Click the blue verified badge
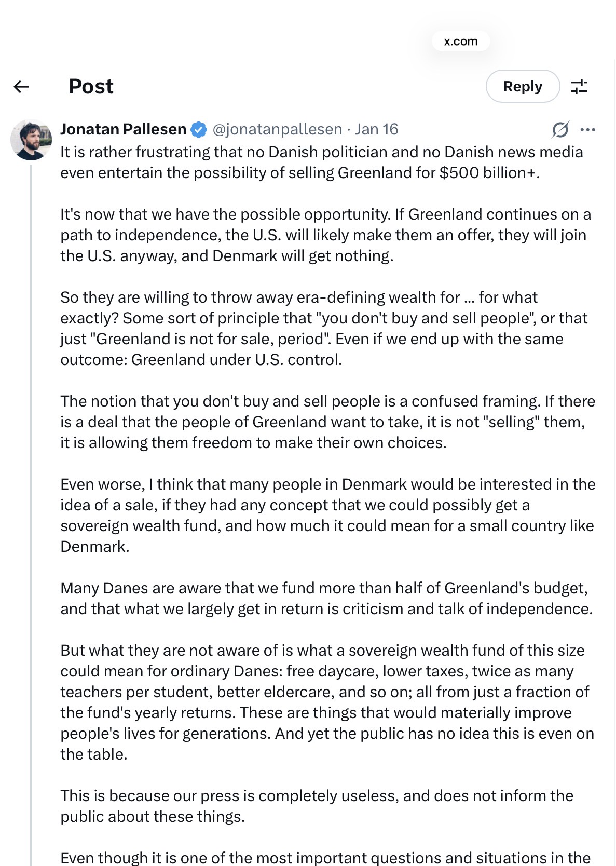616x866 pixels. 199,129
